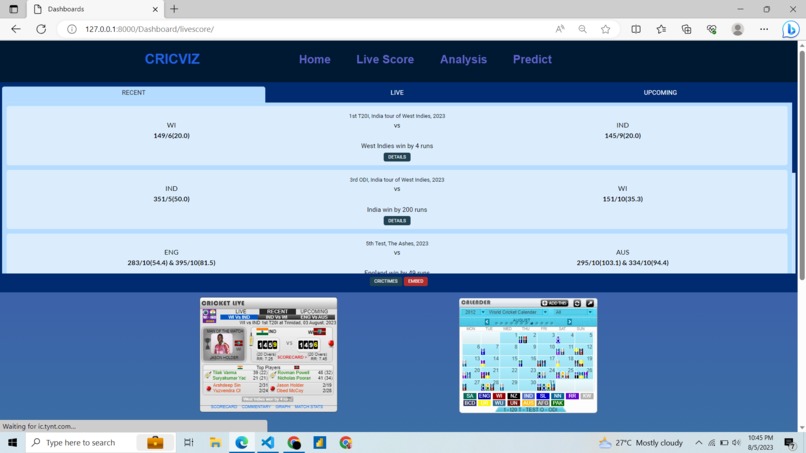Open the Bing sidebar icon
Image resolution: width=806 pixels, height=453 pixels.
[x=791, y=29]
